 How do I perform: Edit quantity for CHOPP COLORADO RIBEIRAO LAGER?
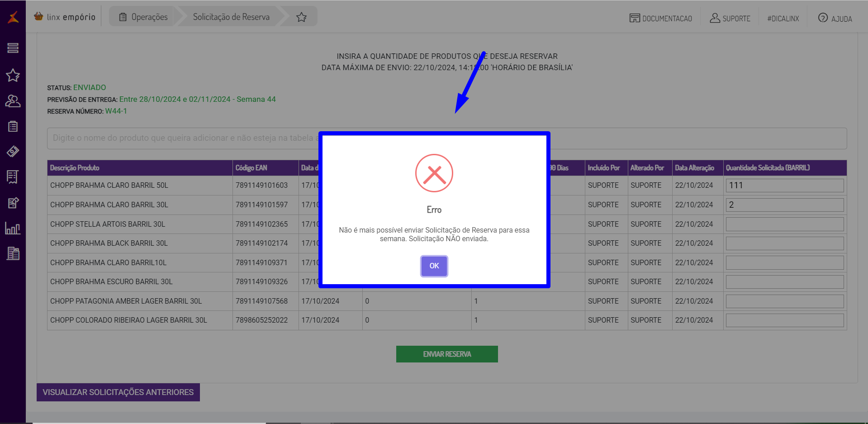(785, 320)
